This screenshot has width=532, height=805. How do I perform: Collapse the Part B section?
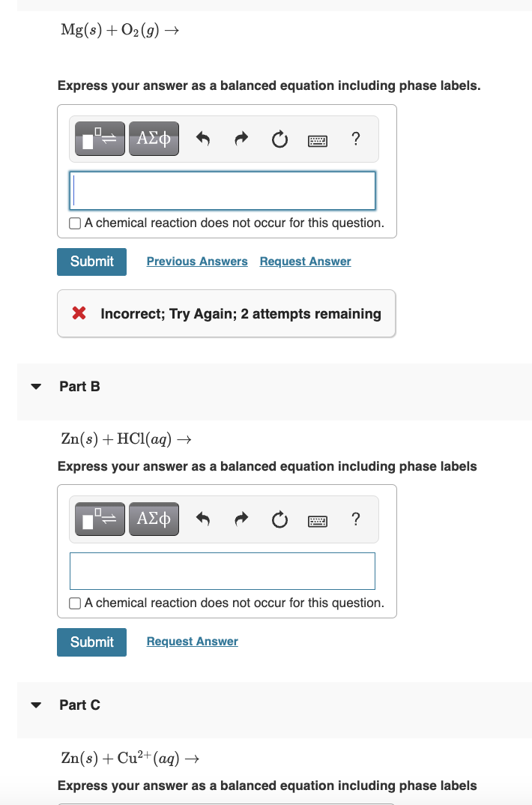(x=36, y=386)
